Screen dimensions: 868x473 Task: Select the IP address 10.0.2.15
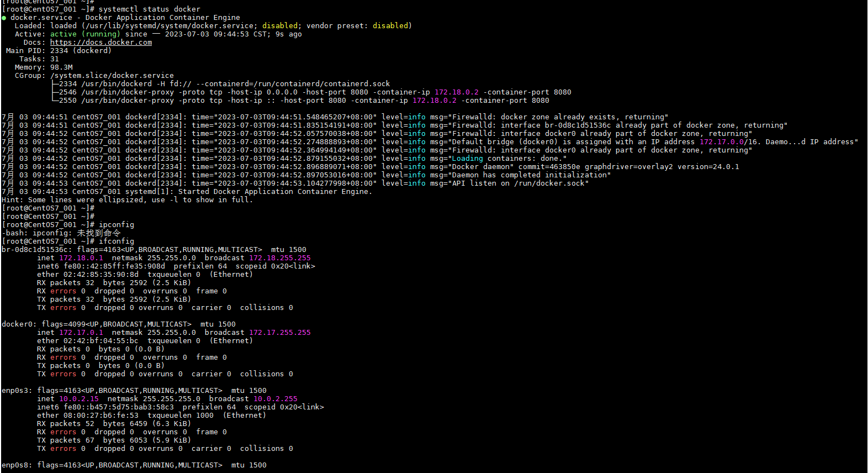tap(78, 399)
